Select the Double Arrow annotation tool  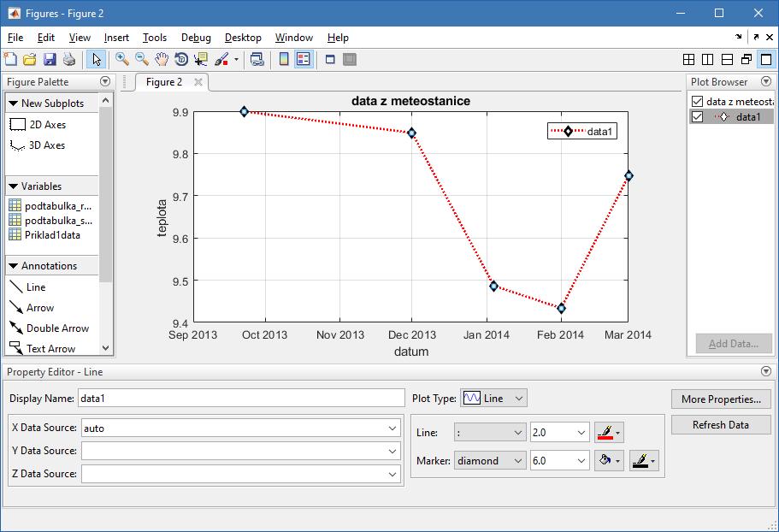[x=50, y=328]
